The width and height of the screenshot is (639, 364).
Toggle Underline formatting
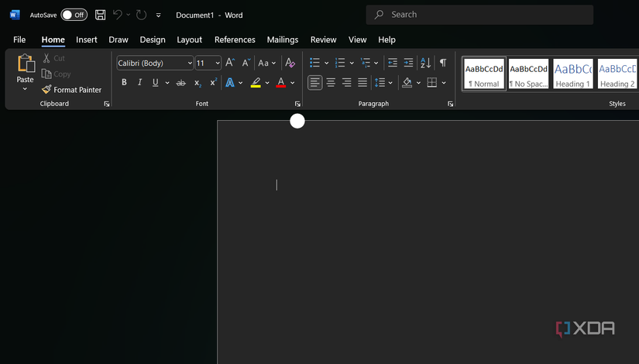155,83
